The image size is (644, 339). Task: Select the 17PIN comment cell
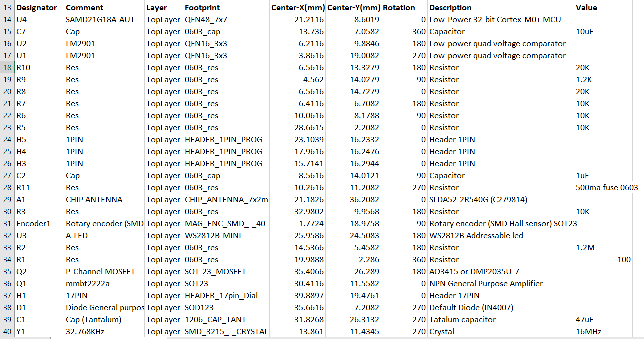[x=105, y=296]
